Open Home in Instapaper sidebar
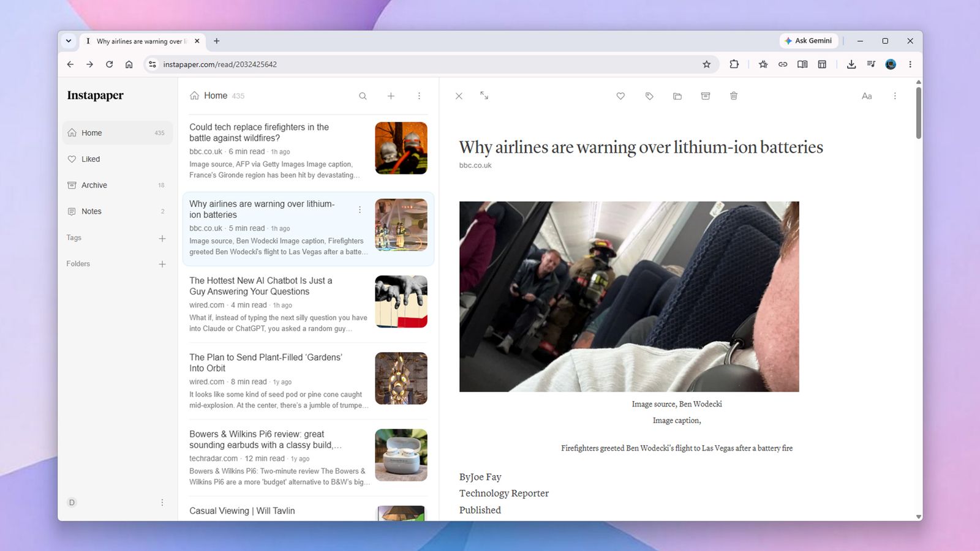 click(118, 133)
